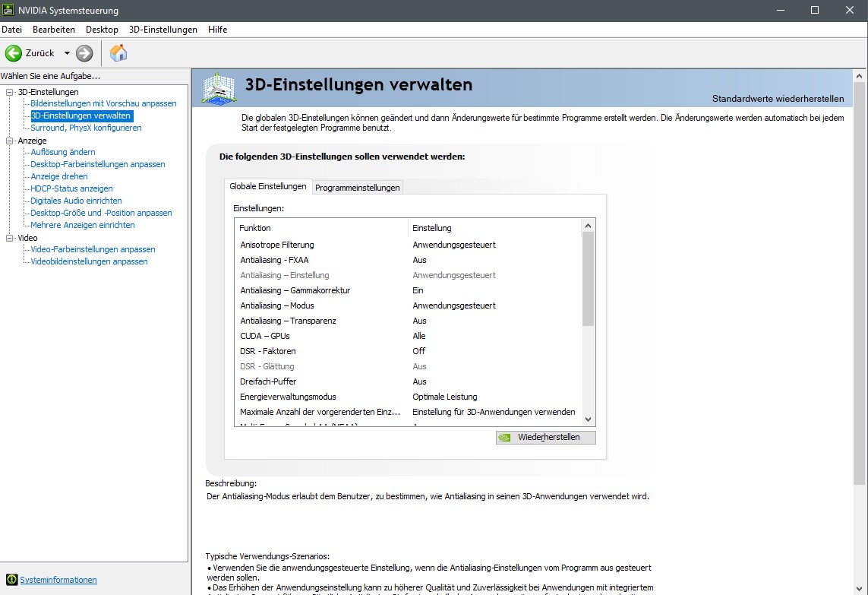Open Videobildeinstellungen anpassen
Screen dimensions: 868x595
pyautogui.click(x=89, y=261)
